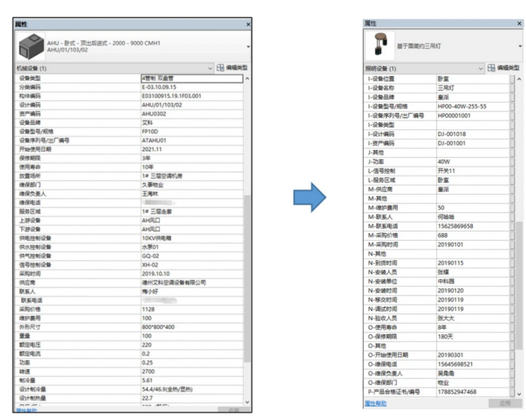Image resolution: width=526 pixels, height=420 pixels.
Task: Click the small button beside P-产品合格证书/编号 row
Action: [x=512, y=392]
